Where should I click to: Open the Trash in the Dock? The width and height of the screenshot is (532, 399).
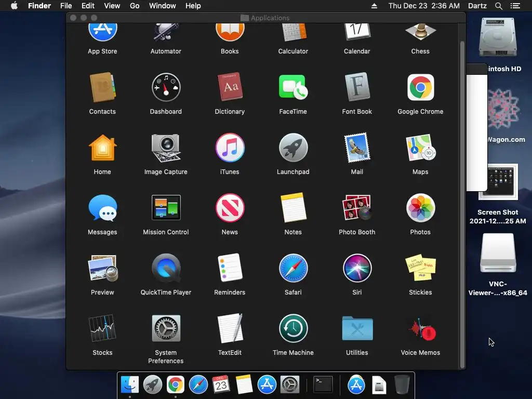[402, 384]
